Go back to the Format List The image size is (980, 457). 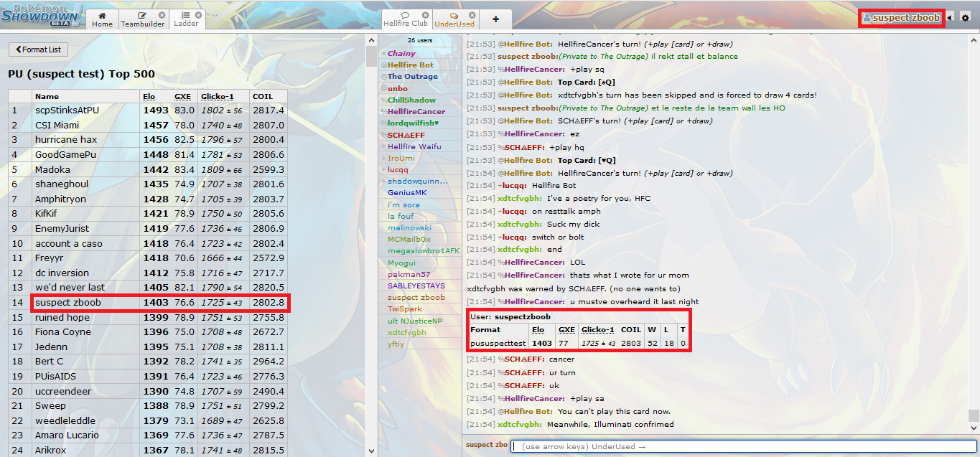[38, 50]
